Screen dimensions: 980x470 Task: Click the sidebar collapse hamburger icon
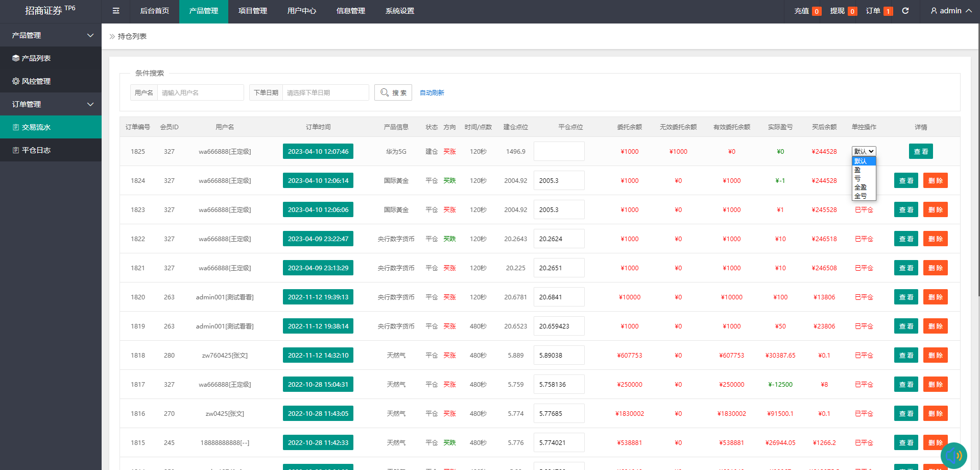[x=116, y=11]
